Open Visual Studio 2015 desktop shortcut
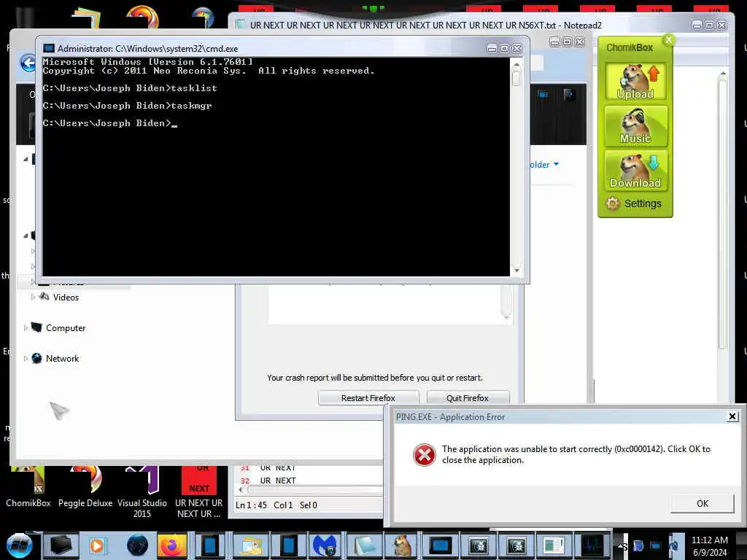 pos(142,493)
